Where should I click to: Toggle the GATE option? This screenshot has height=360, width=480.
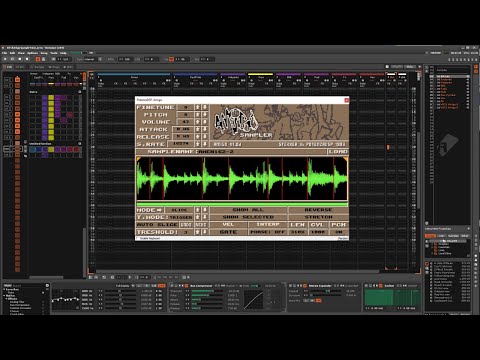228,232
